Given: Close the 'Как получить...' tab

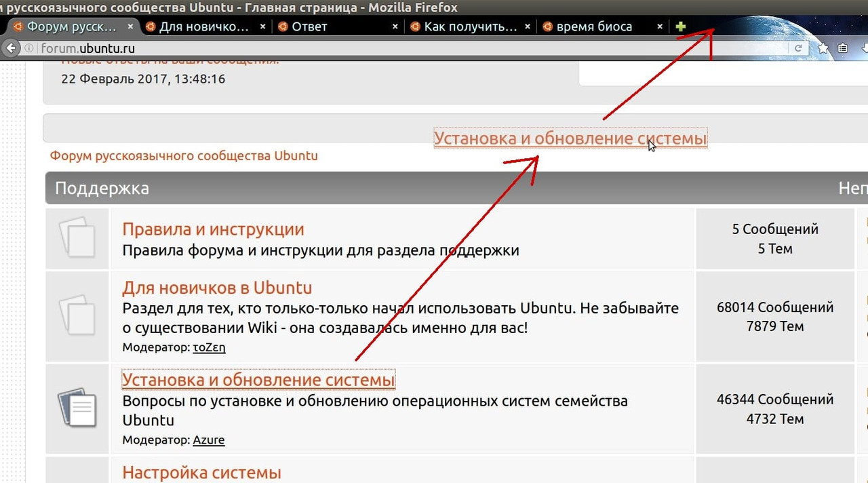Looking at the screenshot, I should (528, 26).
